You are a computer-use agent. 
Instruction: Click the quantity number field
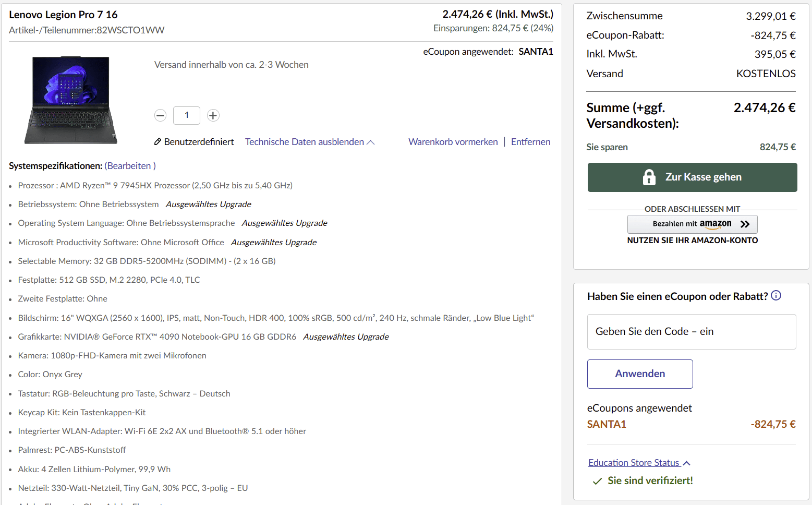pos(187,115)
